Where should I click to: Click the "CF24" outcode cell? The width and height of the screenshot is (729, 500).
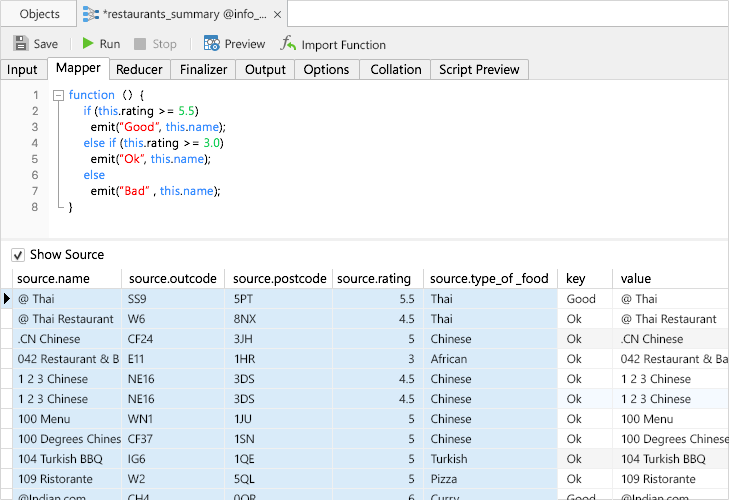pos(173,339)
